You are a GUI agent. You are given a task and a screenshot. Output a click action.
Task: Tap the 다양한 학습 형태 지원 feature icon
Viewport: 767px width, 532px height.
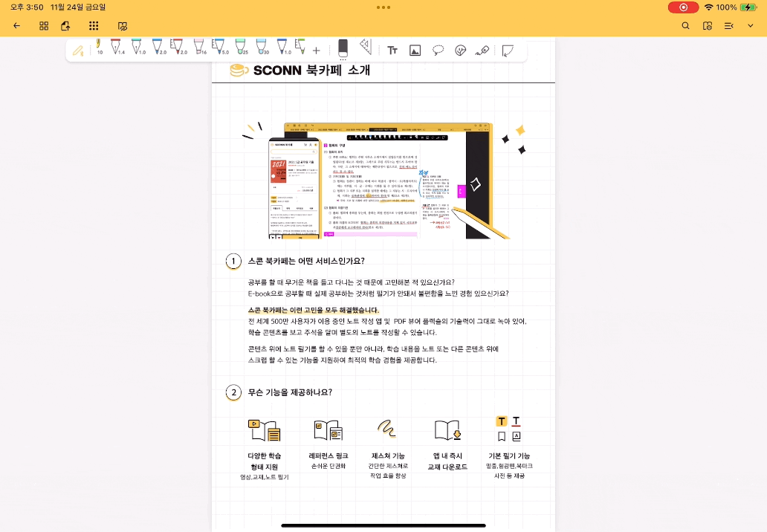[264, 430]
